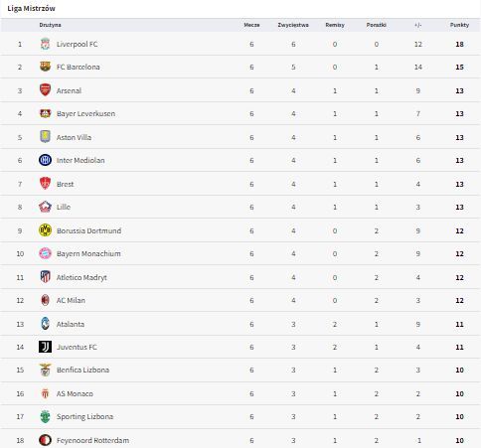
Task: Sort table by Zwycięstwa column header
Action: 293,25
